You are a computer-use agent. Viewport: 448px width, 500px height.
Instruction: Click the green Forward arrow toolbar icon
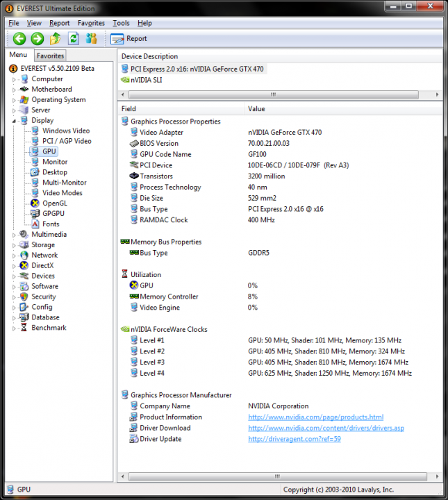point(38,39)
